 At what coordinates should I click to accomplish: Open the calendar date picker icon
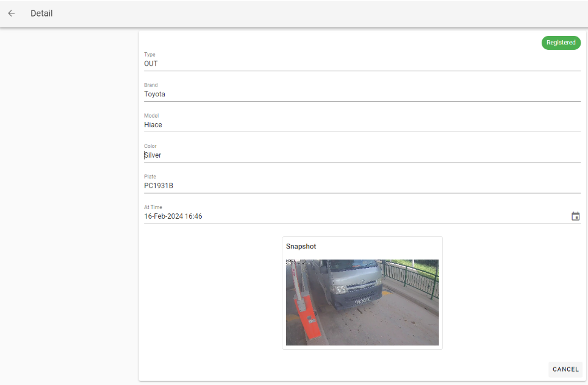[575, 216]
